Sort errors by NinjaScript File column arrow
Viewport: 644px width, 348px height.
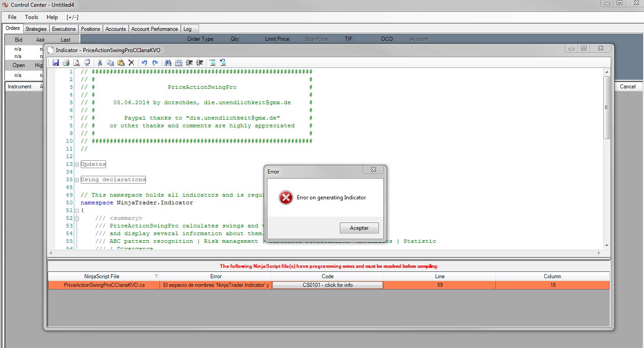157,275
